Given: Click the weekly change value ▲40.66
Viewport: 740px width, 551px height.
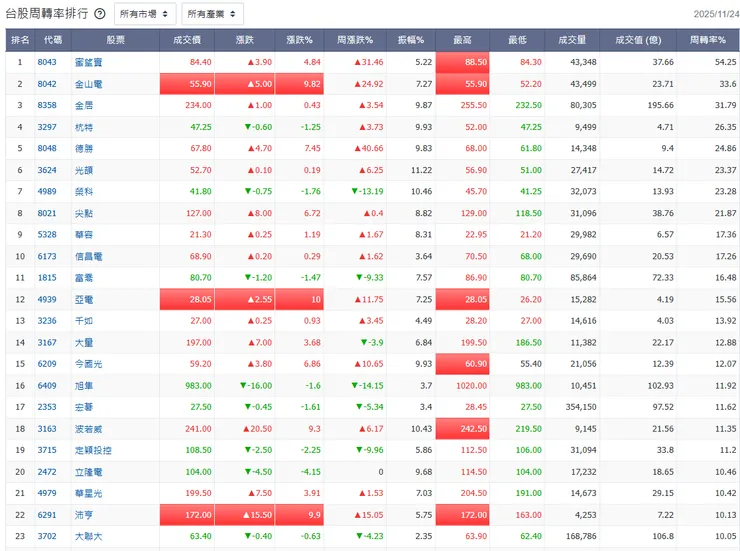Looking at the screenshot, I should tap(369, 148).
